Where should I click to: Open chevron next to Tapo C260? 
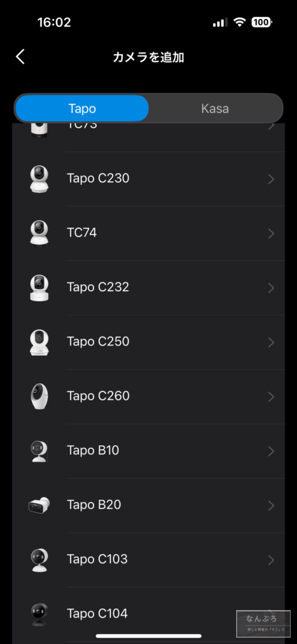271,396
